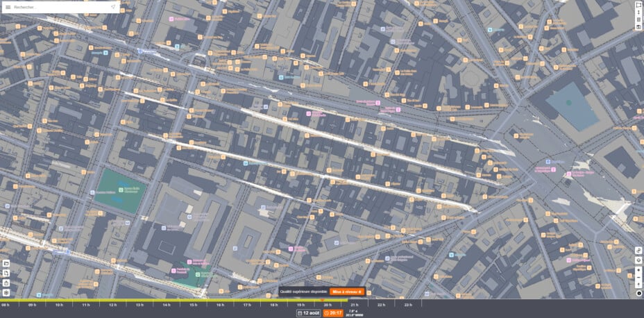Open the hamburger menu in search bar
Image resolution: width=644 pixels, height=318 pixels.
click(x=8, y=7)
